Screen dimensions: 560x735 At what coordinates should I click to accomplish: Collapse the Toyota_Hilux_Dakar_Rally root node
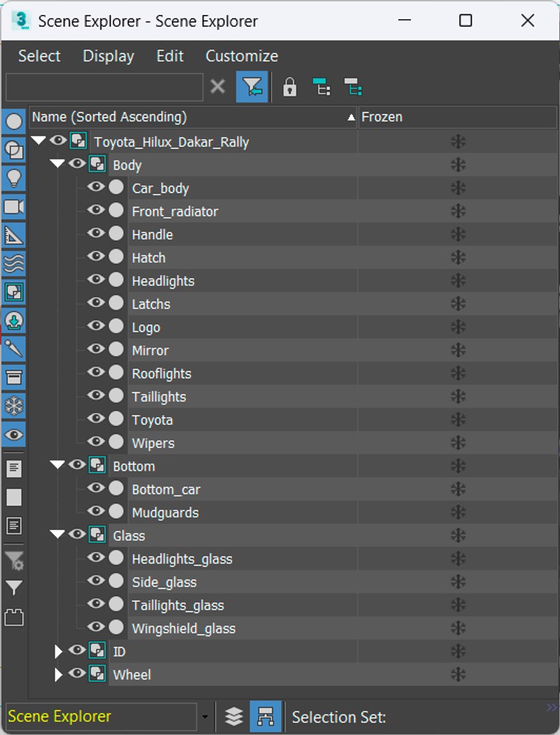(38, 140)
